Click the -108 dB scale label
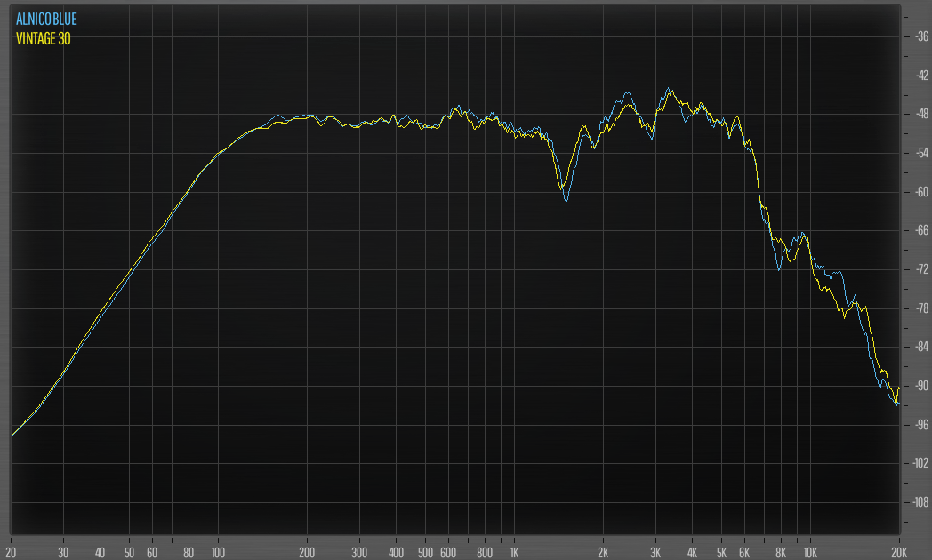The width and height of the screenshot is (932, 560). click(920, 502)
